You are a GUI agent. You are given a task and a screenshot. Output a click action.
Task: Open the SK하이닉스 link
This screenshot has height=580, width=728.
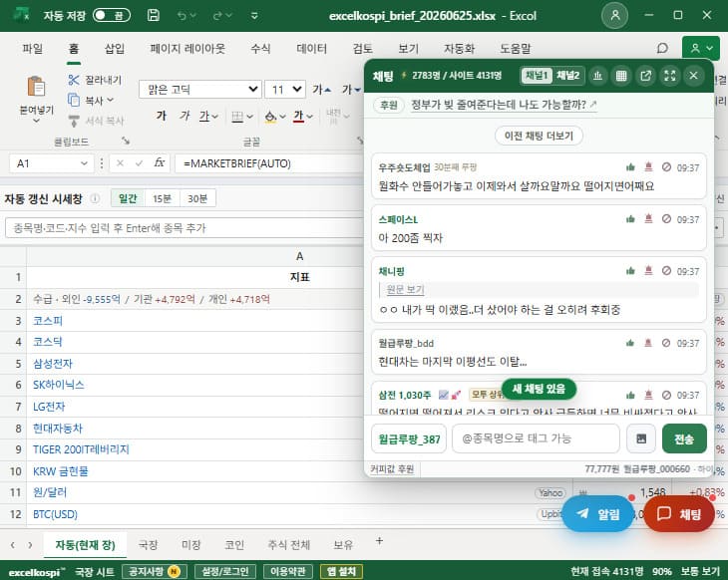[x=59, y=385]
